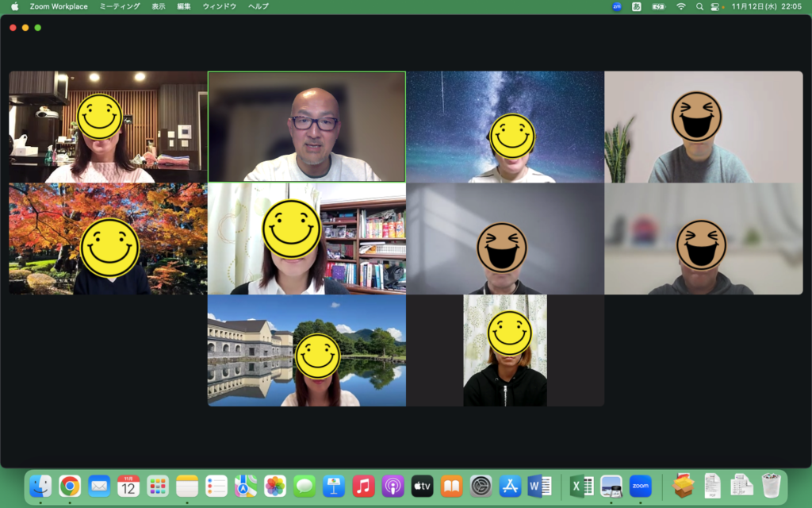Open Microsoft Word from the dock
The image size is (812, 508).
[539, 486]
